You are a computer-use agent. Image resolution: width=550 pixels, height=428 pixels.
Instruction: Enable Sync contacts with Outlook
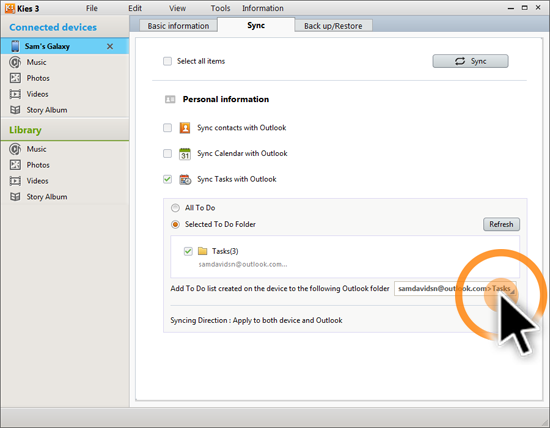167,128
